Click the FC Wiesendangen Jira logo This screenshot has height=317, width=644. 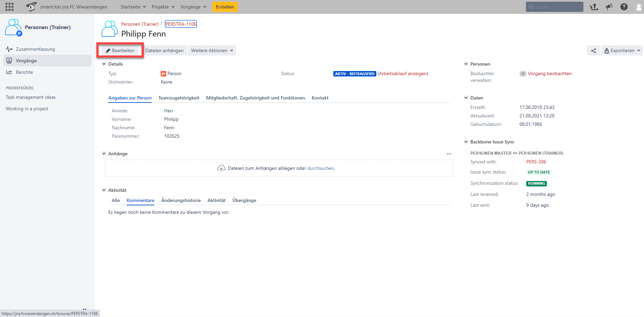click(31, 7)
